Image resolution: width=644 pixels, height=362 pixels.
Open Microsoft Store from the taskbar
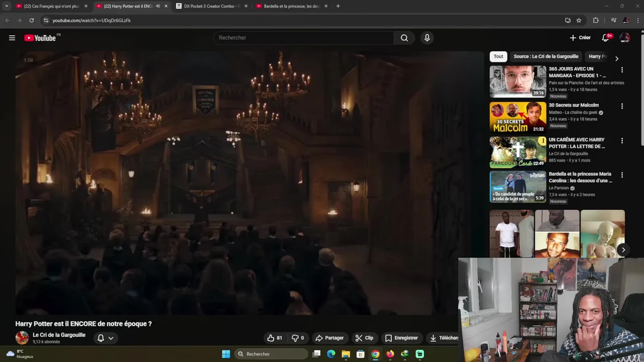[x=360, y=354]
